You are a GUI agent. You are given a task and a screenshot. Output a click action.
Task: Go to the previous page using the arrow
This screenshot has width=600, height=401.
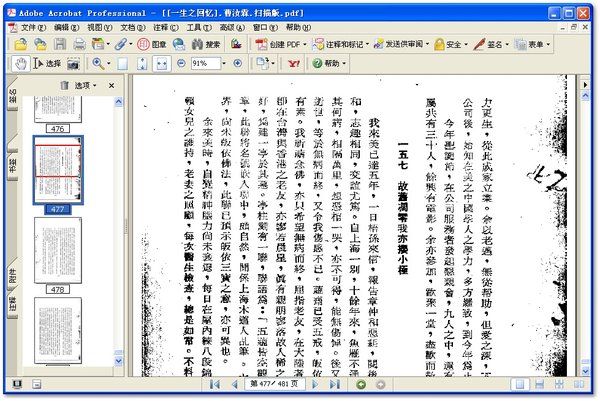tap(235, 385)
